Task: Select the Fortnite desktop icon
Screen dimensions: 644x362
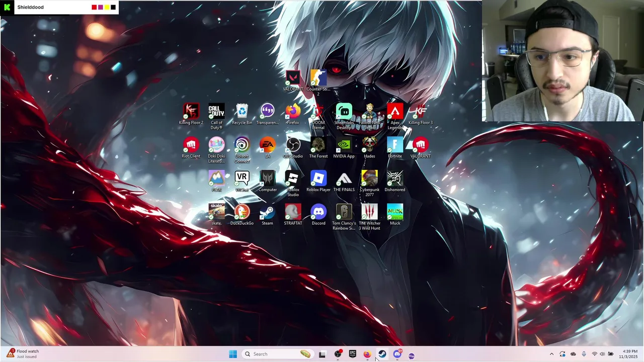Action: (395, 148)
